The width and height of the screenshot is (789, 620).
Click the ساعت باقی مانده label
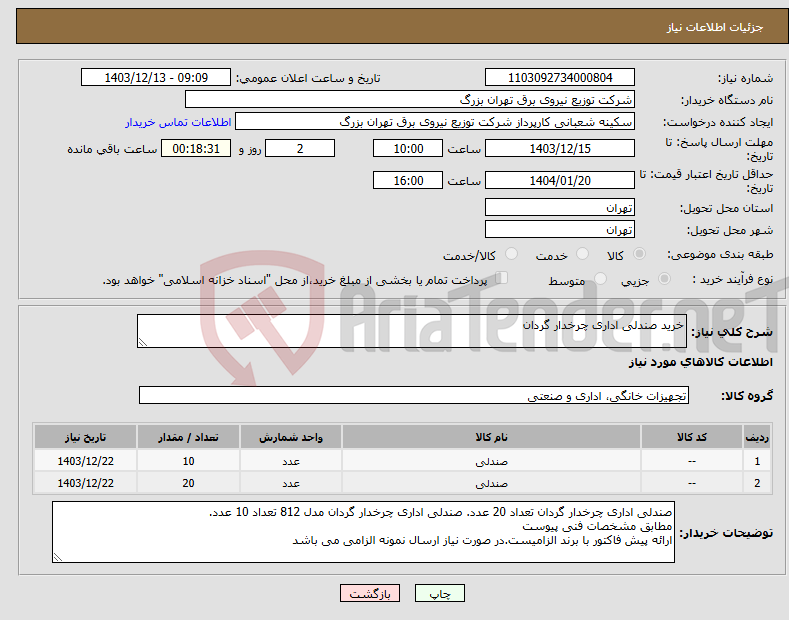tap(112, 149)
